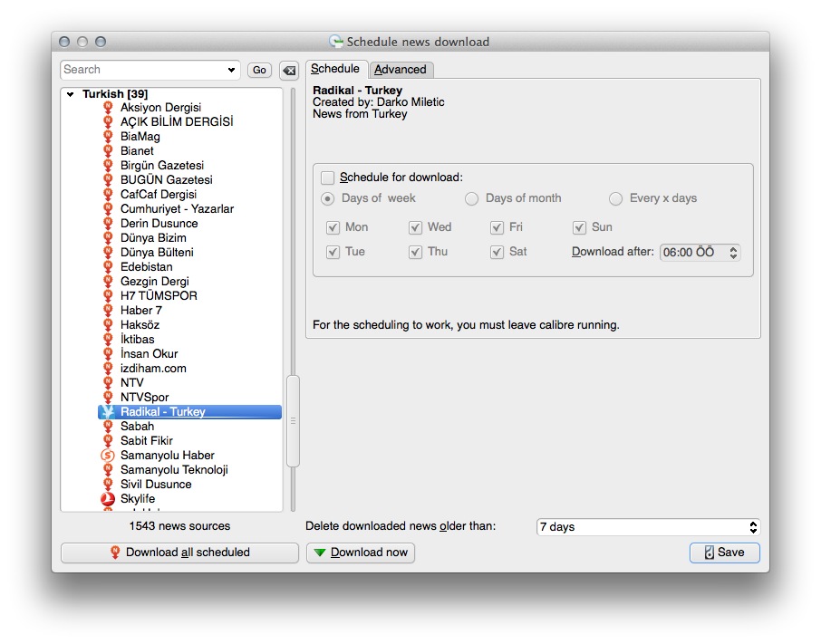
Task: Click the icon next to BUGÜN Gazetesi
Action: tap(108, 180)
